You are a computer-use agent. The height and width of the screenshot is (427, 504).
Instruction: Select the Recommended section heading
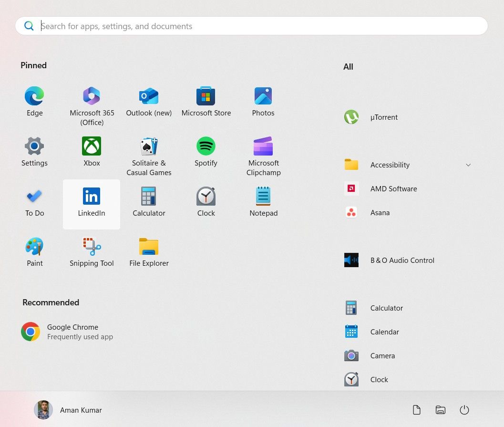pyautogui.click(x=51, y=302)
